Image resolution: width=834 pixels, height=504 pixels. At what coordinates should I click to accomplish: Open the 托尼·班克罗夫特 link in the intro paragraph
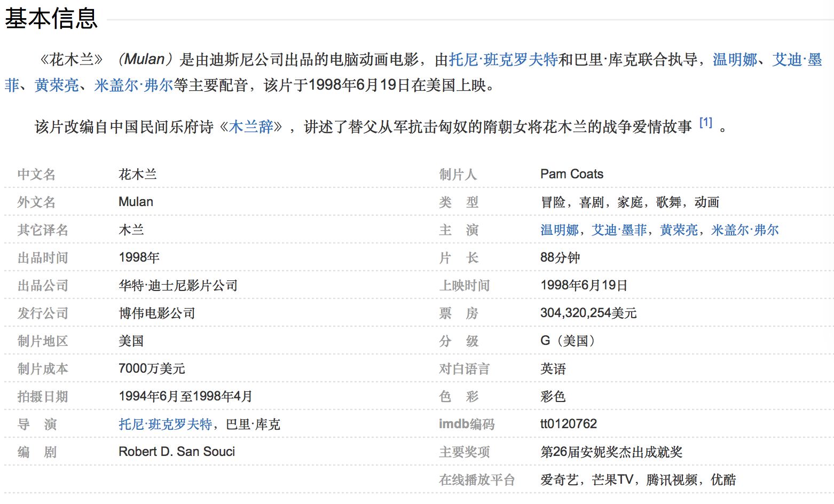pos(503,60)
